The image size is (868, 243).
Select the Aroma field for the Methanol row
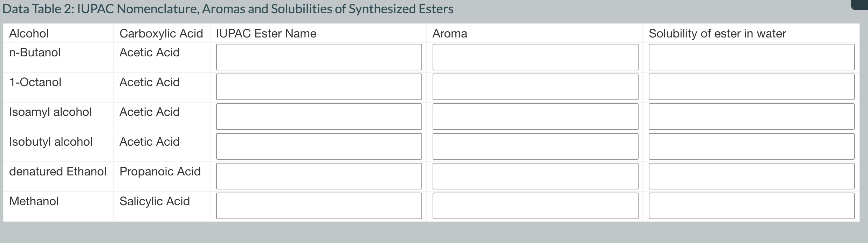pyautogui.click(x=536, y=206)
